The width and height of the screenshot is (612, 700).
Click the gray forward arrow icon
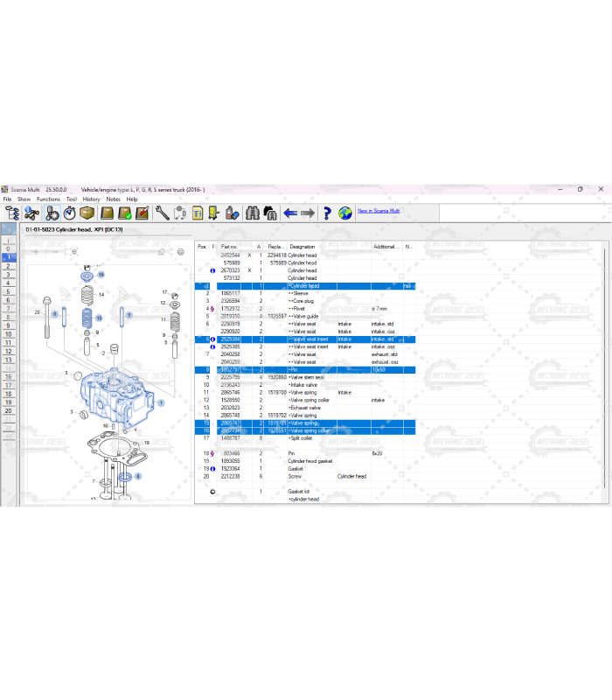point(308,213)
